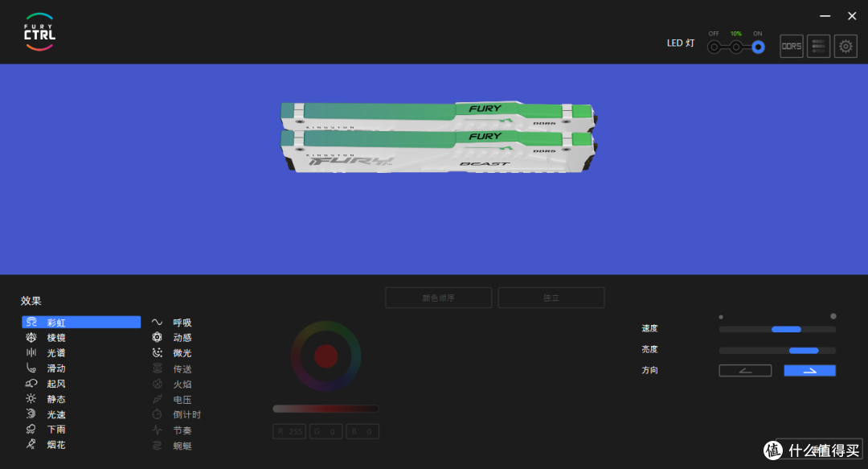Minimize the FURY CTRL window

click(825, 16)
